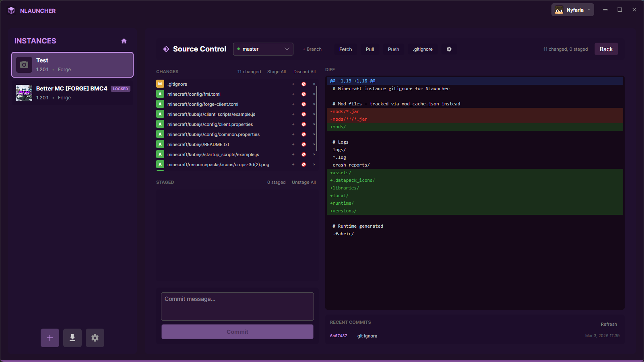Select the Better MC [FORGE] BMC4 instance
Screen dimensions: 644x362
click(x=72, y=93)
